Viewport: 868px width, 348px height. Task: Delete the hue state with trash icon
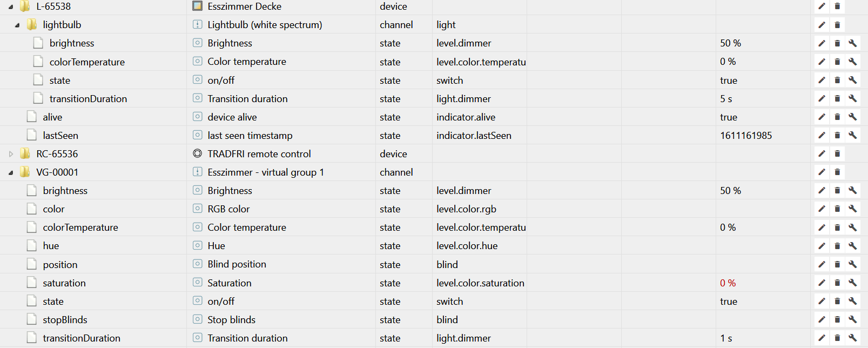click(837, 246)
